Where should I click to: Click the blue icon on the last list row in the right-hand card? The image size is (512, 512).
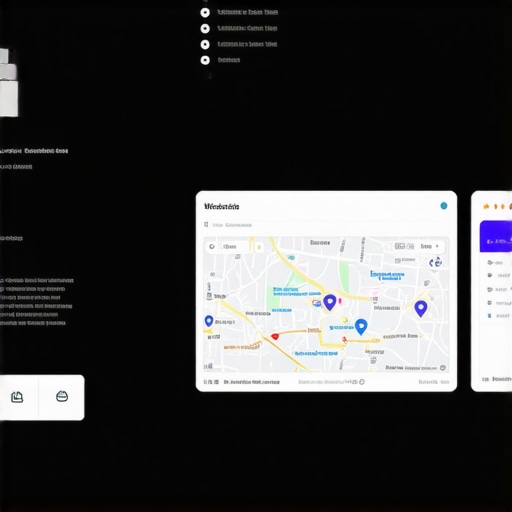point(489,316)
